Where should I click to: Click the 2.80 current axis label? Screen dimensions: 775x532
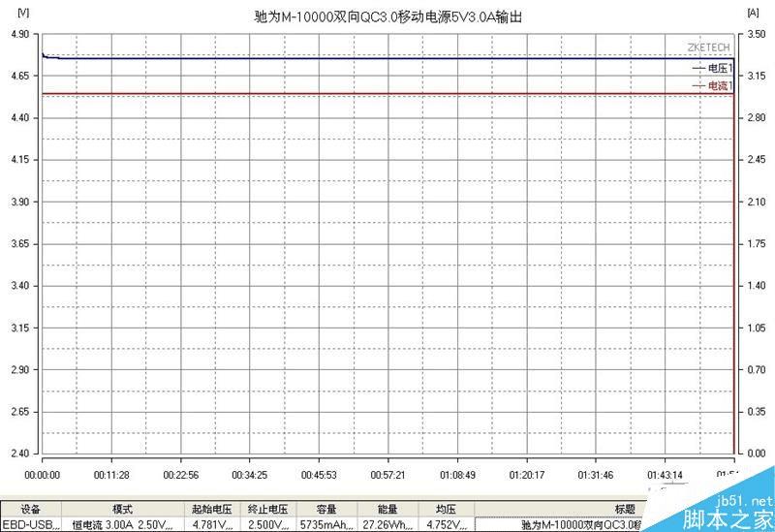pos(757,117)
